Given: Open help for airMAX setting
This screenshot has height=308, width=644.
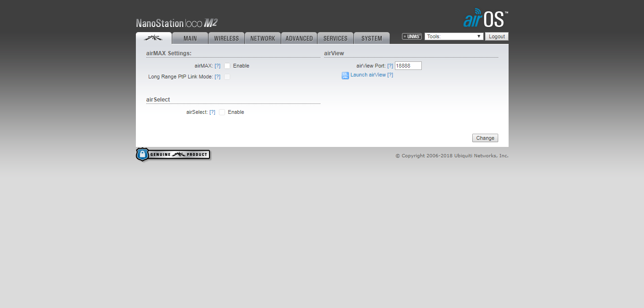Looking at the screenshot, I should [x=217, y=66].
